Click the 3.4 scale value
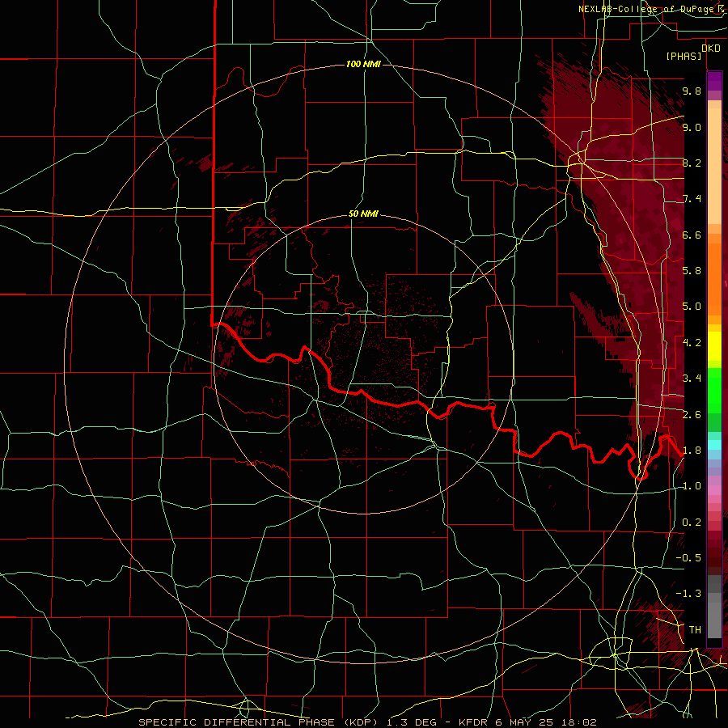The image size is (728, 728). click(692, 379)
